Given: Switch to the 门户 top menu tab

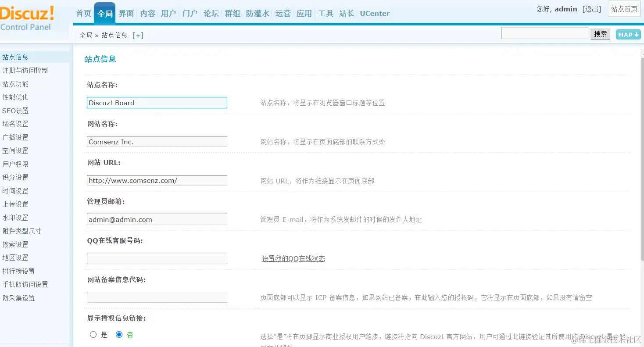Looking at the screenshot, I should coord(190,14).
